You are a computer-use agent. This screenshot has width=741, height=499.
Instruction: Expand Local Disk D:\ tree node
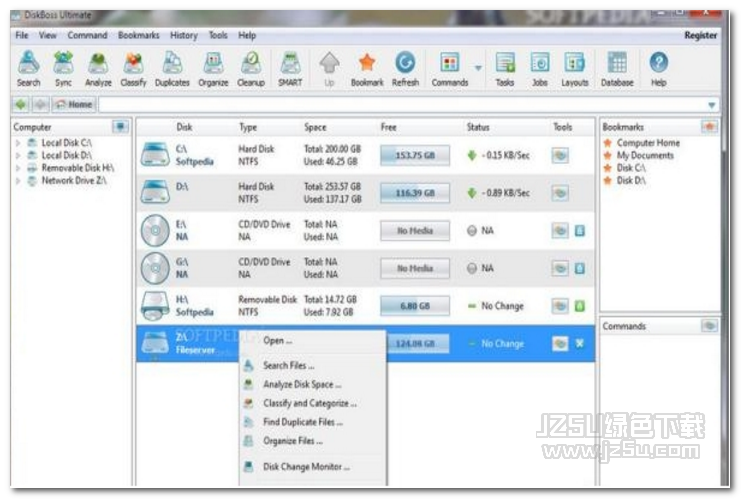[x=18, y=155]
